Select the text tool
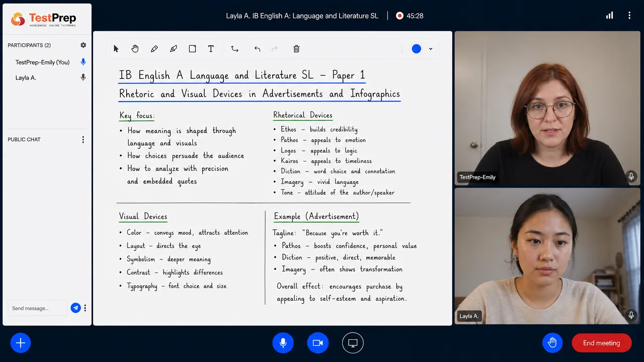 211,49
